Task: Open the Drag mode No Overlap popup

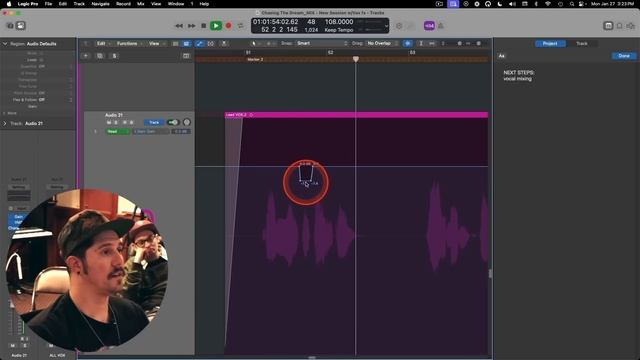Action: click(x=382, y=43)
